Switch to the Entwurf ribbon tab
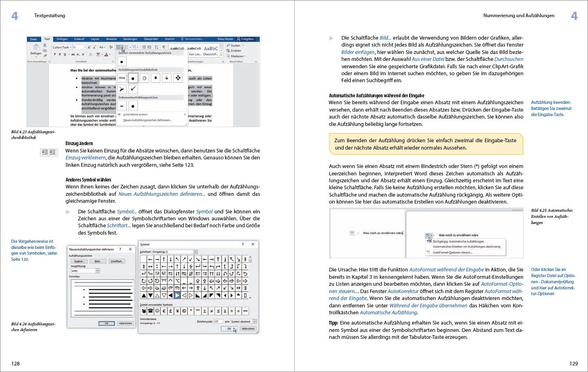This screenshot has width=588, height=372. (79, 39)
